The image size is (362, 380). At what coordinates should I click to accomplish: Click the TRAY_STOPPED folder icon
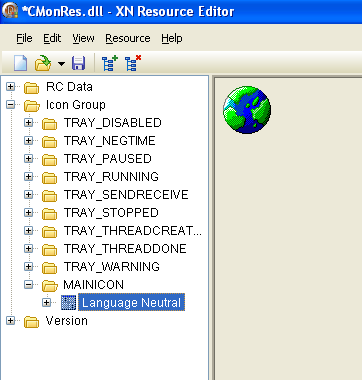(50, 214)
